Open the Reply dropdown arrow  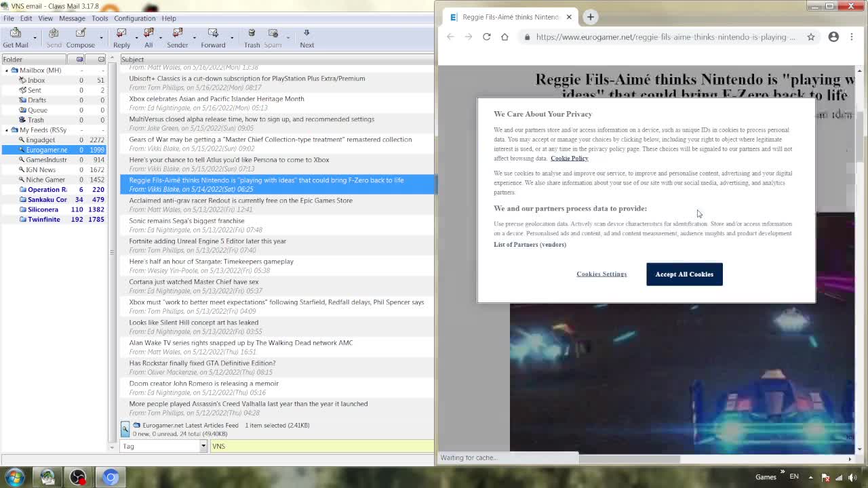click(136, 38)
